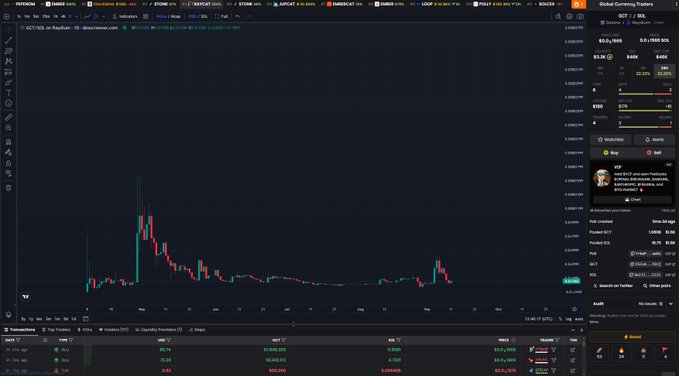The image size is (679, 376).
Task: Lock all drawing tools
Action: pos(8,163)
